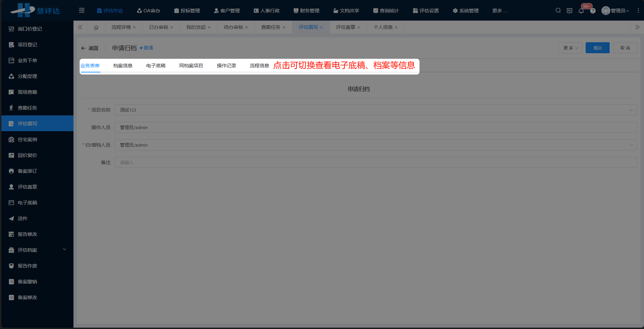Switch selected form tab to 档案信息
This screenshot has width=644, height=329.
pyautogui.click(x=123, y=65)
